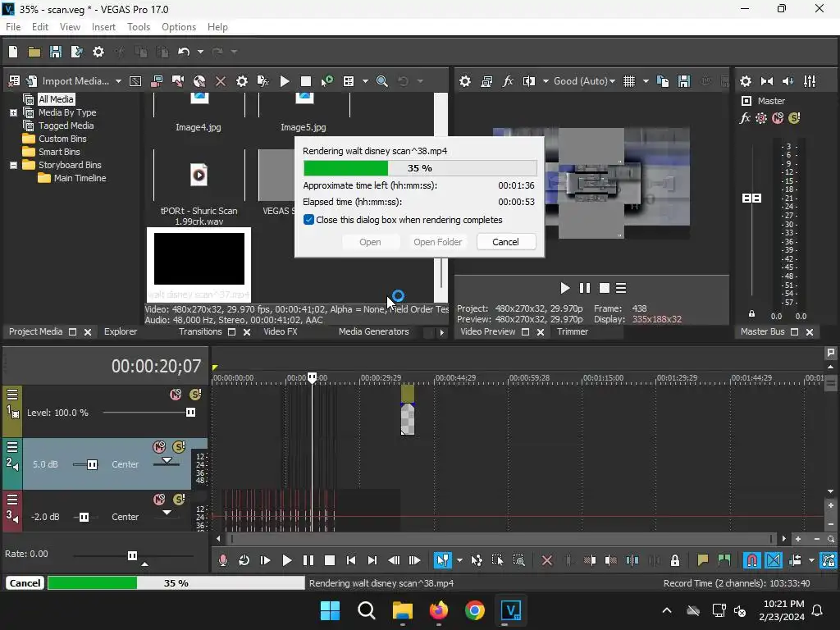Start media preview in Project Media toolbar

pyautogui.click(x=285, y=81)
